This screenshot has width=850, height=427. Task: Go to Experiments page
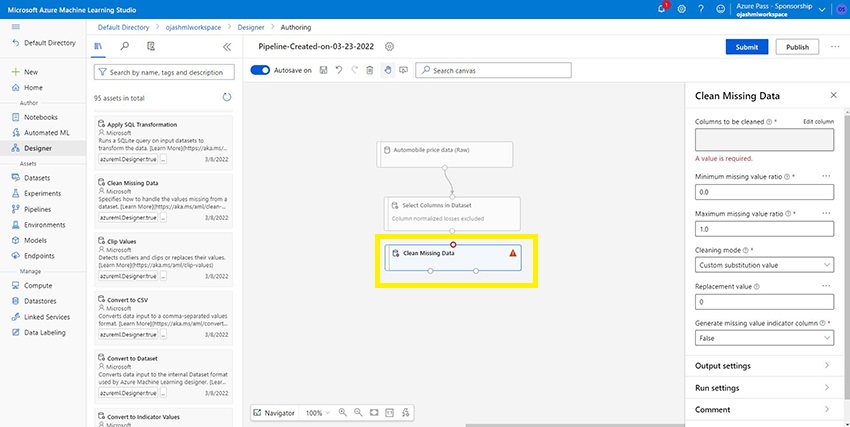click(43, 193)
